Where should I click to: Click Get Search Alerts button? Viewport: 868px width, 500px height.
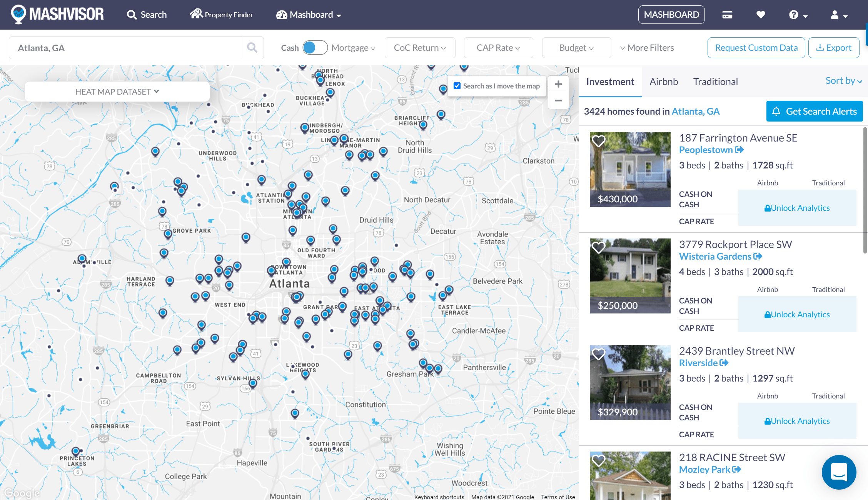click(x=815, y=111)
